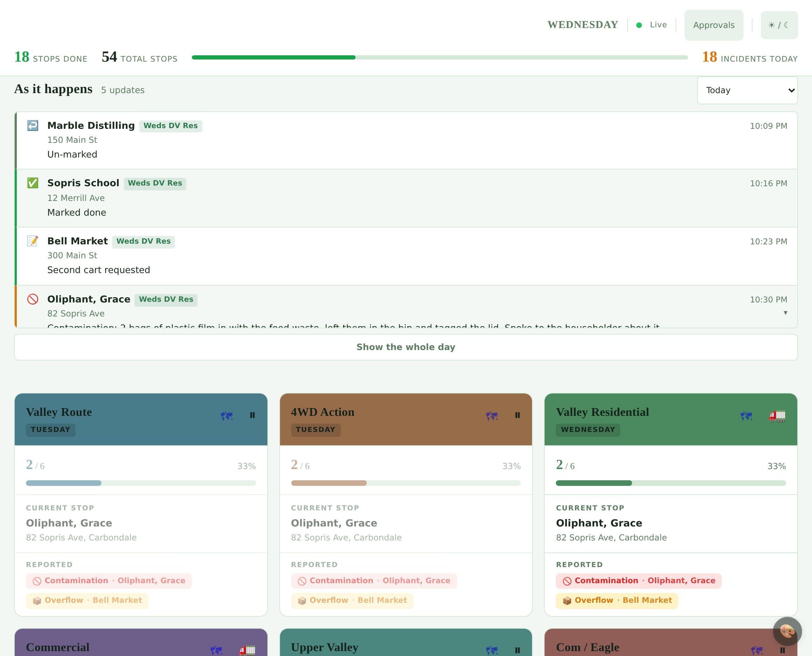Image resolution: width=812 pixels, height=656 pixels.
Task: Click the Valley Residential progress bar
Action: click(x=671, y=483)
